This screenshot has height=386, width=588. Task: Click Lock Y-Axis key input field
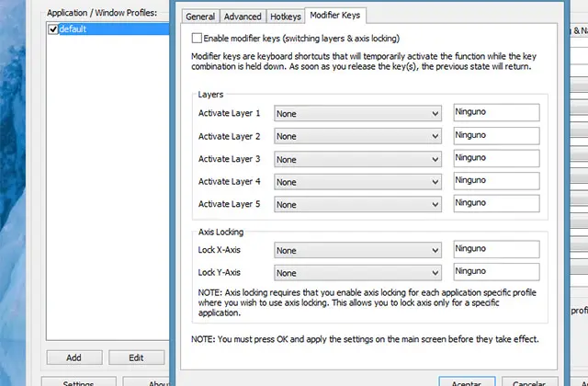point(495,272)
